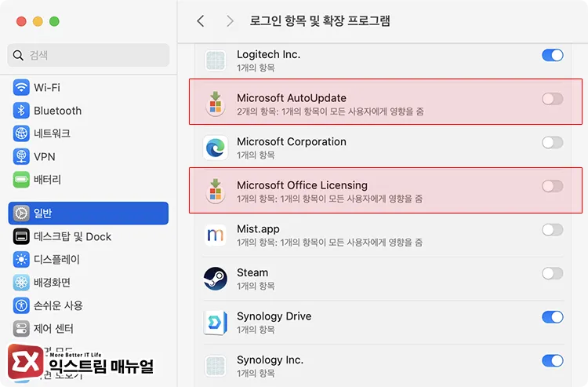Viewport: 588px width, 387px height.
Task: Click the Microsoft AutoUpdate app icon
Action: coord(216,104)
